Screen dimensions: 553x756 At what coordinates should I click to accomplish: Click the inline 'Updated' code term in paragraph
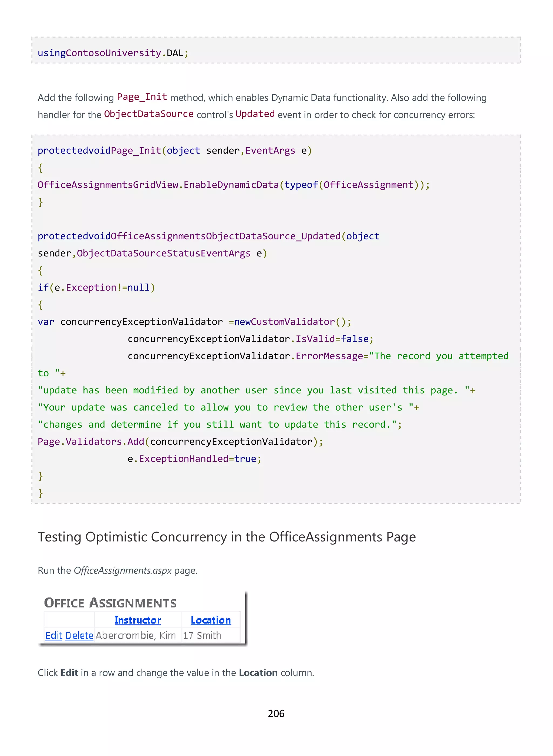pos(255,114)
